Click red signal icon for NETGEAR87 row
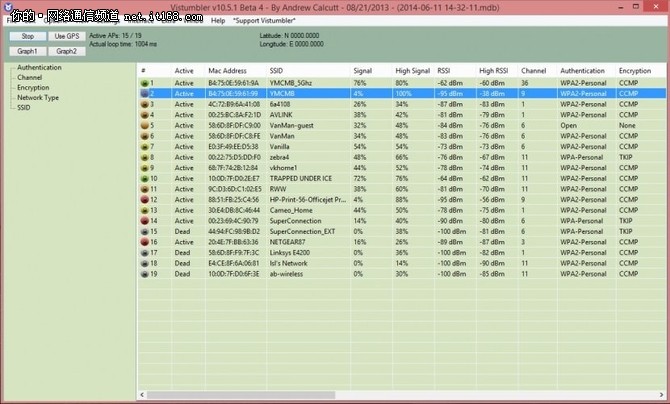 coord(144,242)
